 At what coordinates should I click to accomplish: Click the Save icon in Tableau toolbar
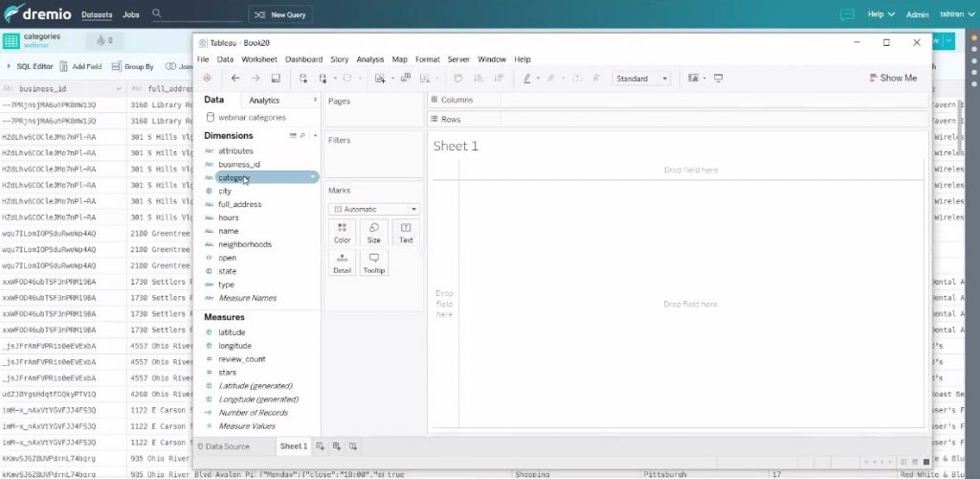[276, 79]
